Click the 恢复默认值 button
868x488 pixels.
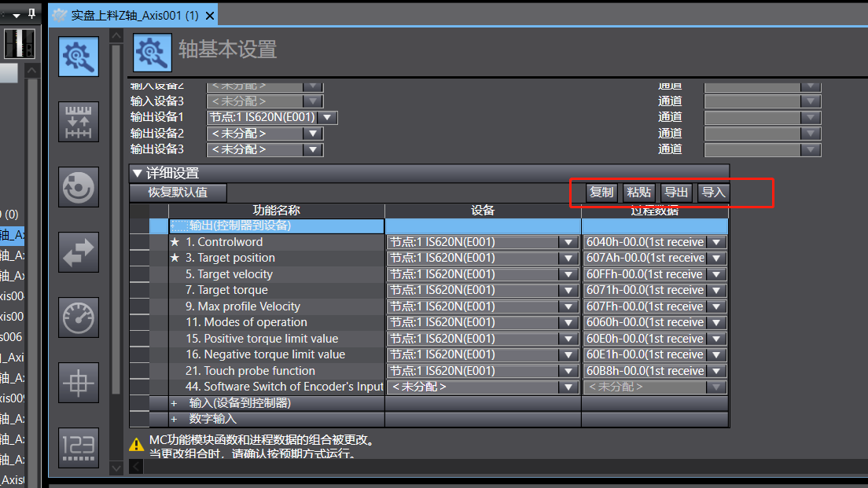(x=178, y=193)
